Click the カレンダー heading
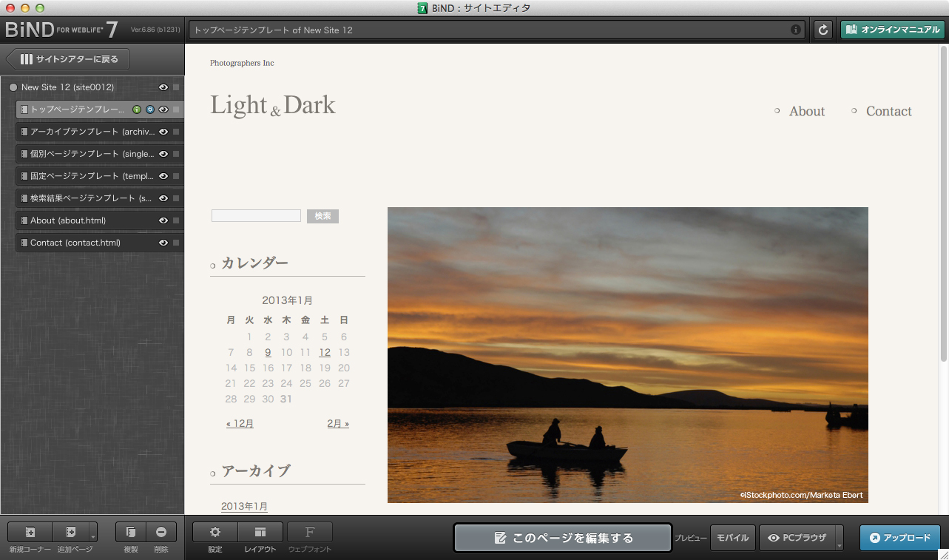Image resolution: width=949 pixels, height=560 pixels. click(254, 263)
